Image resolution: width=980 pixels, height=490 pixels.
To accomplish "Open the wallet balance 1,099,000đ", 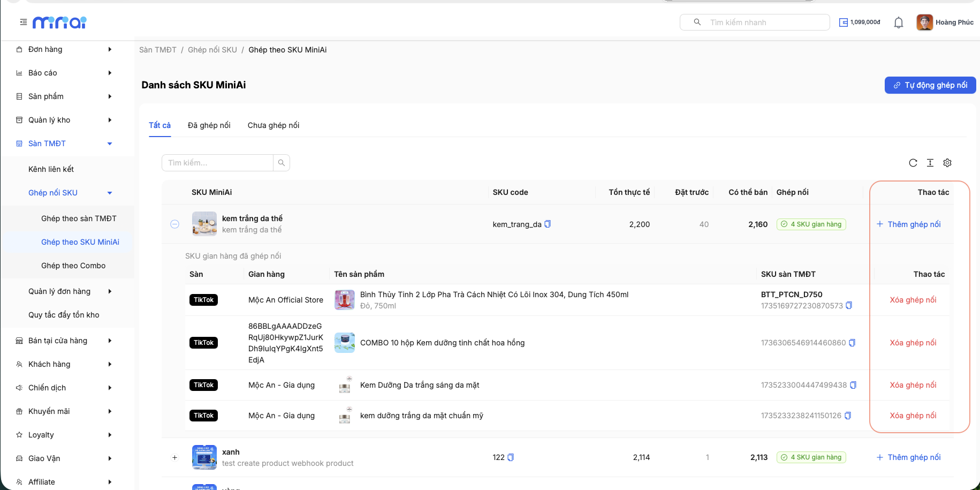I will click(860, 22).
